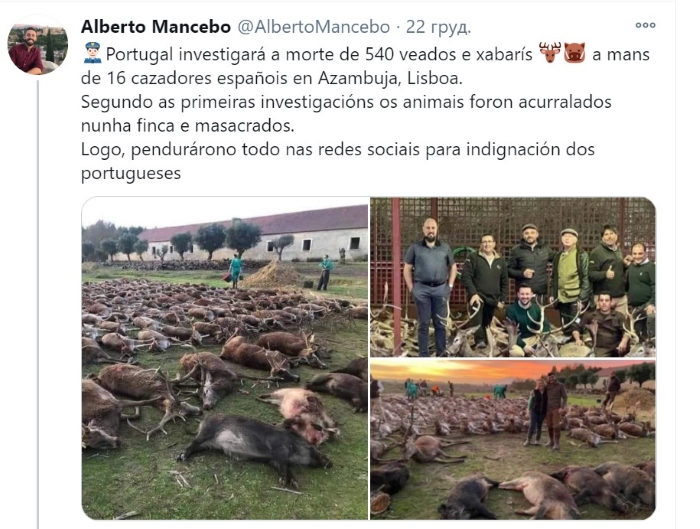700x529 pixels.
Task: Open the hunters group photo
Action: pos(512,277)
